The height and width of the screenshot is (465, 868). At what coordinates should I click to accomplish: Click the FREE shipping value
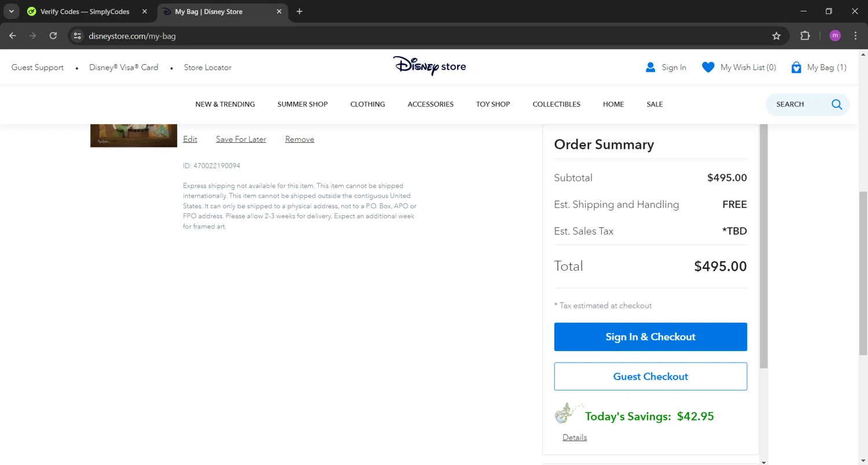(735, 204)
